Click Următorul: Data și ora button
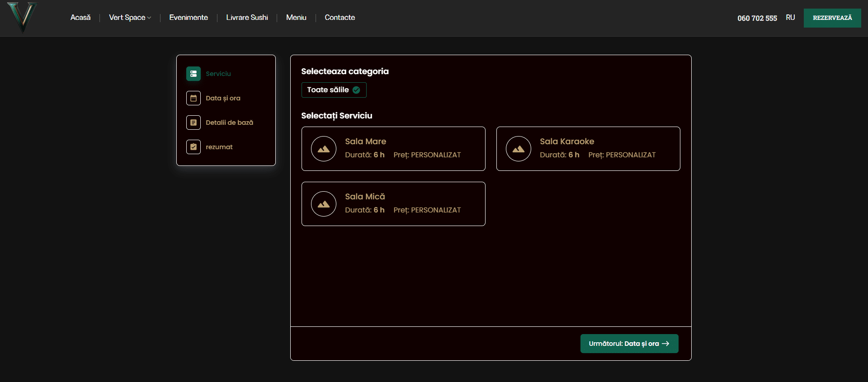 629,344
